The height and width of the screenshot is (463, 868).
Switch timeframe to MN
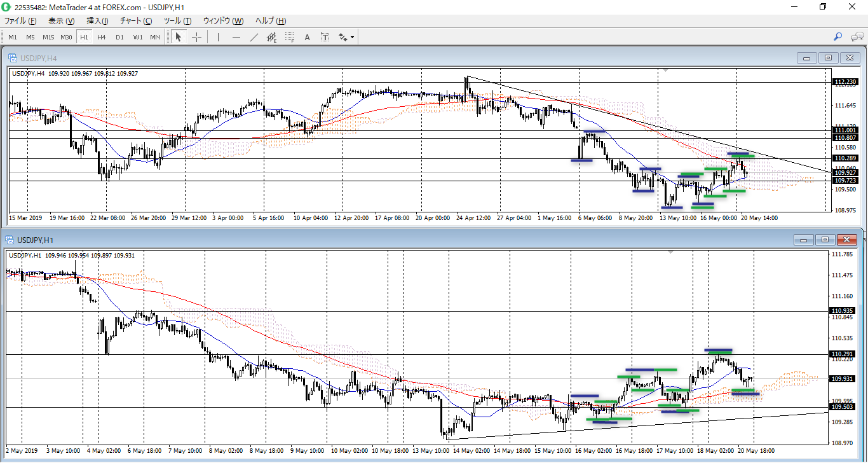tap(155, 37)
